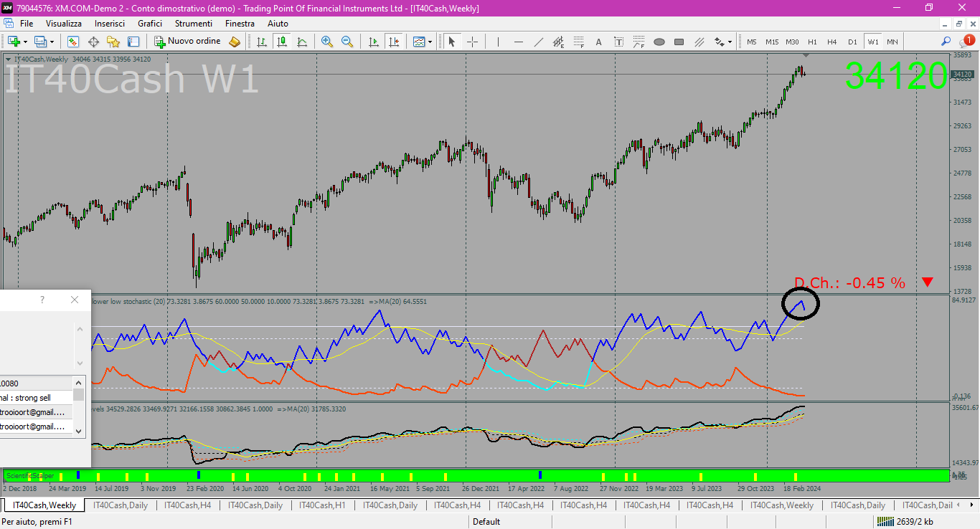Expand the profiles dropdown arrow

click(x=52, y=42)
